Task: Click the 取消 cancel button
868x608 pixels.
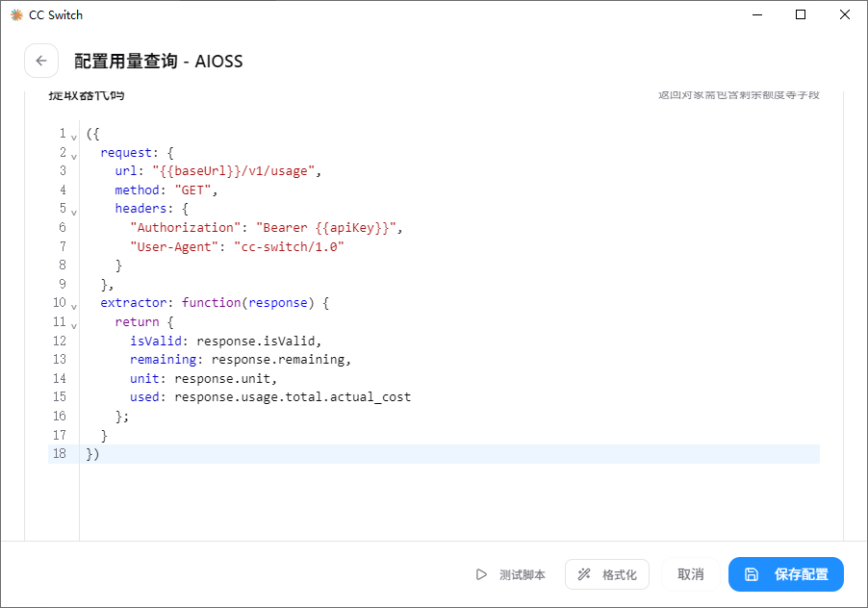Action: pyautogui.click(x=690, y=574)
